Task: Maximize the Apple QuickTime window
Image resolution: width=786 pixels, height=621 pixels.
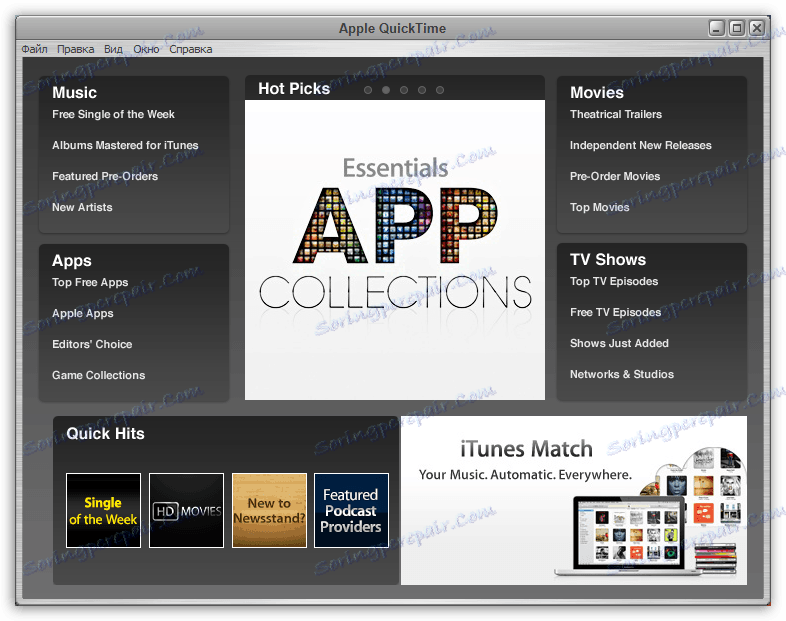Action: coord(737,28)
